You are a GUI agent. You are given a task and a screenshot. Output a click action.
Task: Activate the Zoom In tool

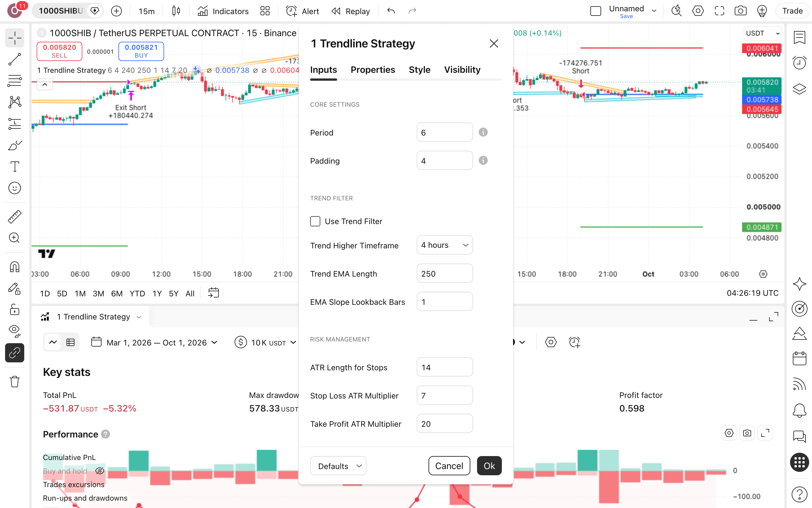pos(14,238)
